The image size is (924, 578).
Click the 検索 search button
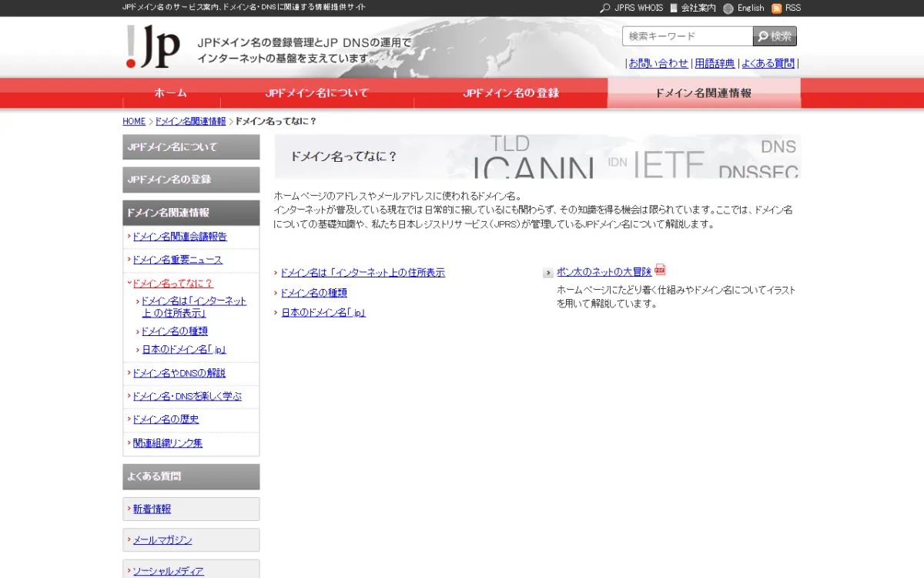tap(775, 36)
